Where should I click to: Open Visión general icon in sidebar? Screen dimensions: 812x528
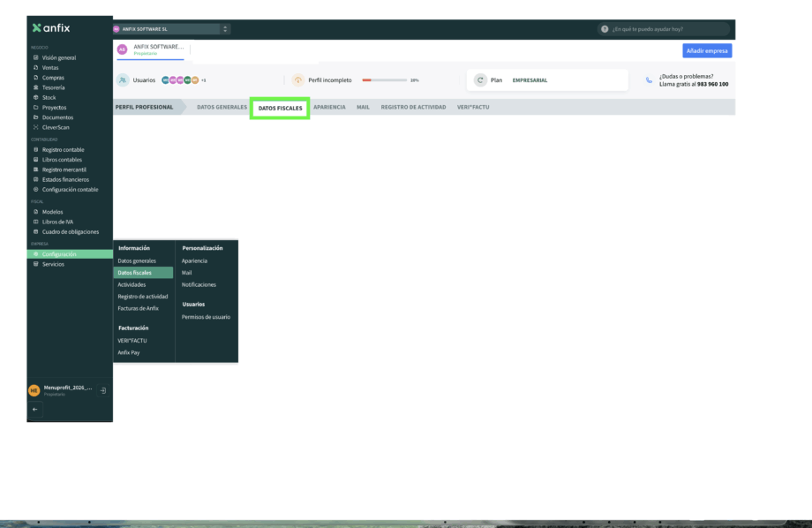coord(35,57)
